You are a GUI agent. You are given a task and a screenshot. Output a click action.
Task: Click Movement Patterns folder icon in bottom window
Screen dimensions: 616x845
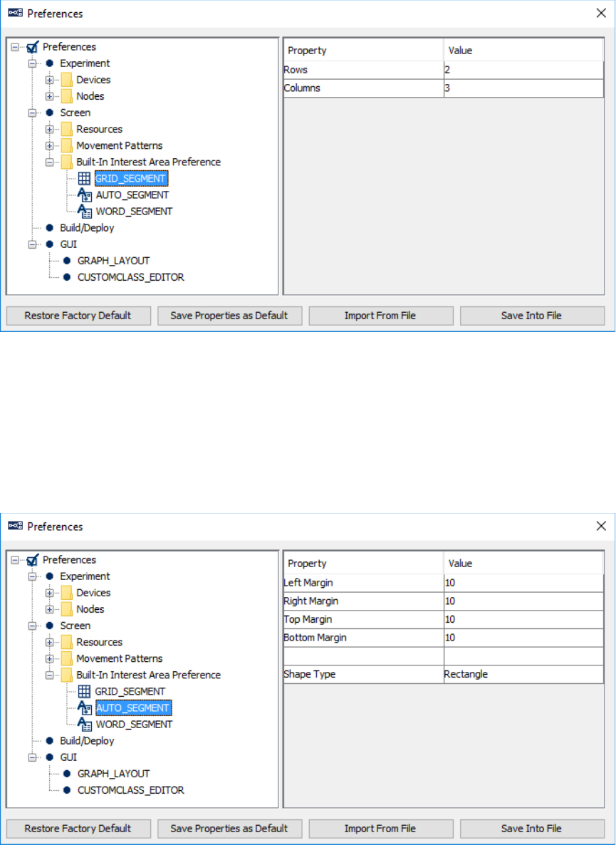point(67,658)
